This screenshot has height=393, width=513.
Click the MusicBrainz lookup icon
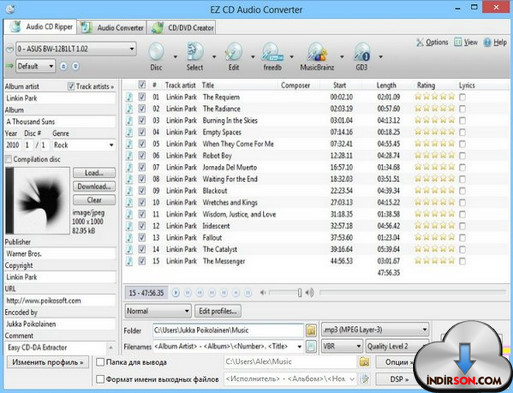(317, 52)
